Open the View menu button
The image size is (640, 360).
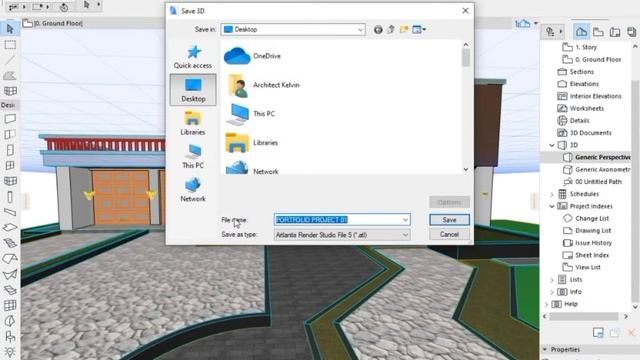[419, 29]
